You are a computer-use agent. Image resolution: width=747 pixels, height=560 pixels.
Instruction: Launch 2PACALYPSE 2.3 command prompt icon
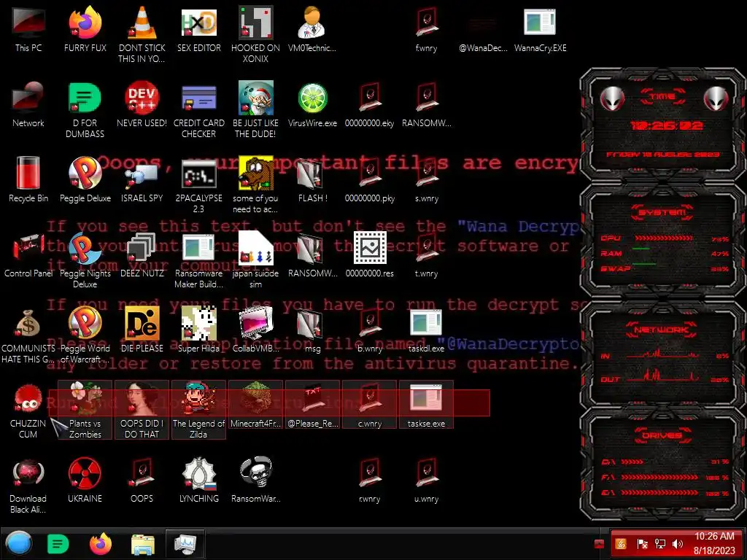tap(198, 184)
